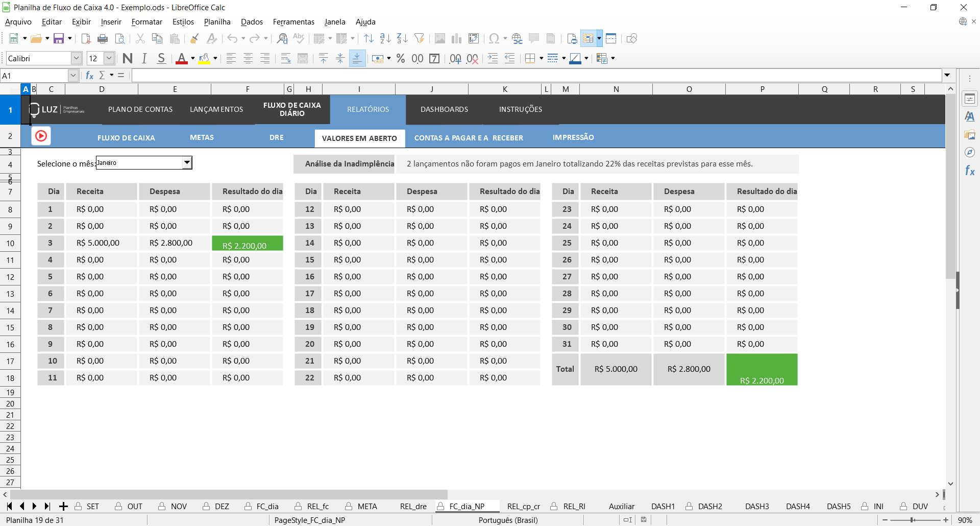Image resolution: width=980 pixels, height=526 pixels.
Task: Click the Save document icon
Action: [x=59, y=39]
